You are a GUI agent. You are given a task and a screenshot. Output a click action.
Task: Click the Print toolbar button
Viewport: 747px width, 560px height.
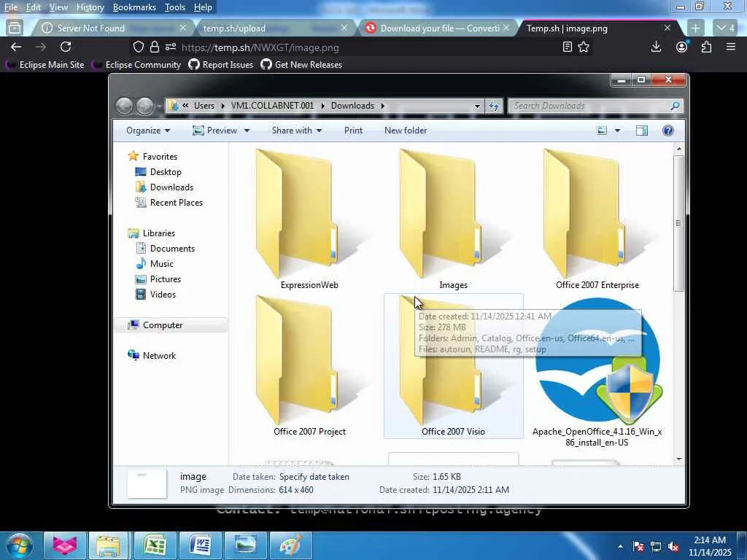click(354, 131)
